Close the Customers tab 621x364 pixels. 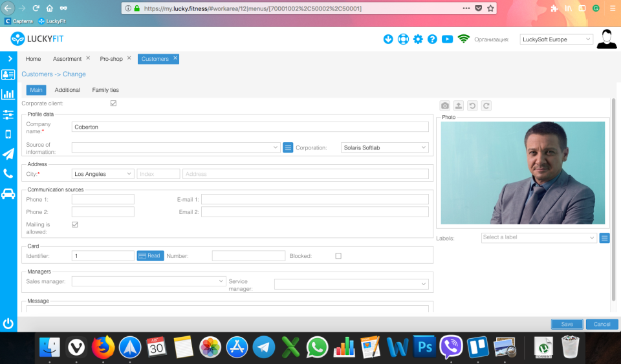click(175, 58)
